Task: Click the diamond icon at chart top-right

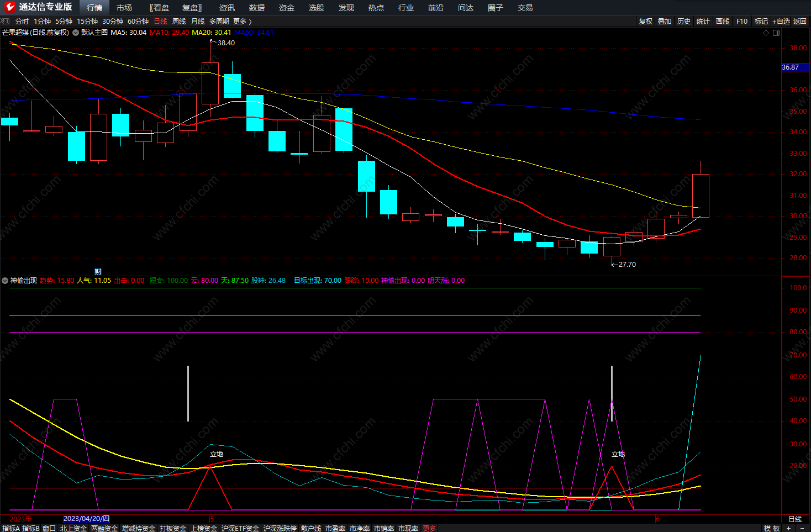Action: coord(766,33)
